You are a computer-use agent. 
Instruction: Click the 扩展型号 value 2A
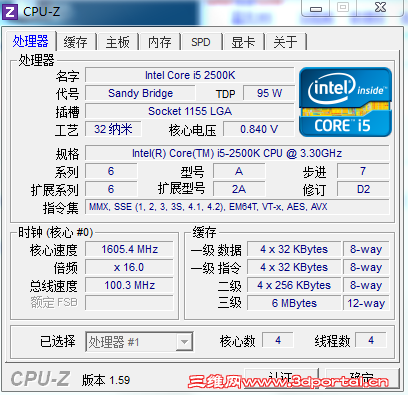tap(239, 189)
